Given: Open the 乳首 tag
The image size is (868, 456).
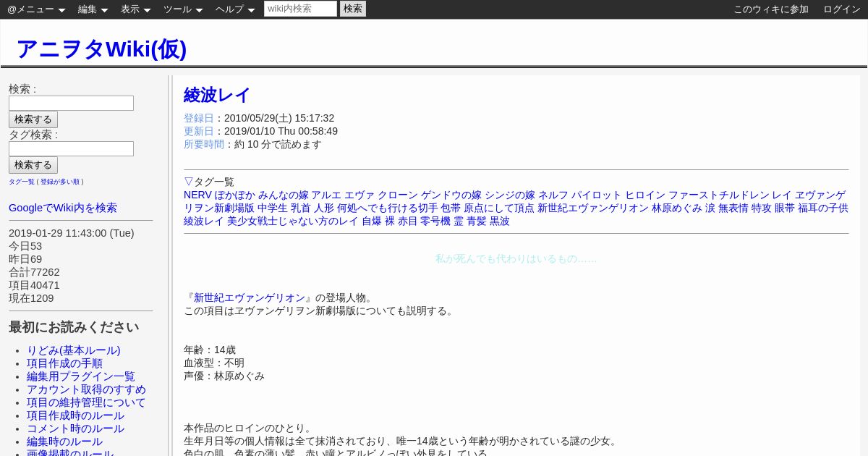Looking at the screenshot, I should (301, 208).
